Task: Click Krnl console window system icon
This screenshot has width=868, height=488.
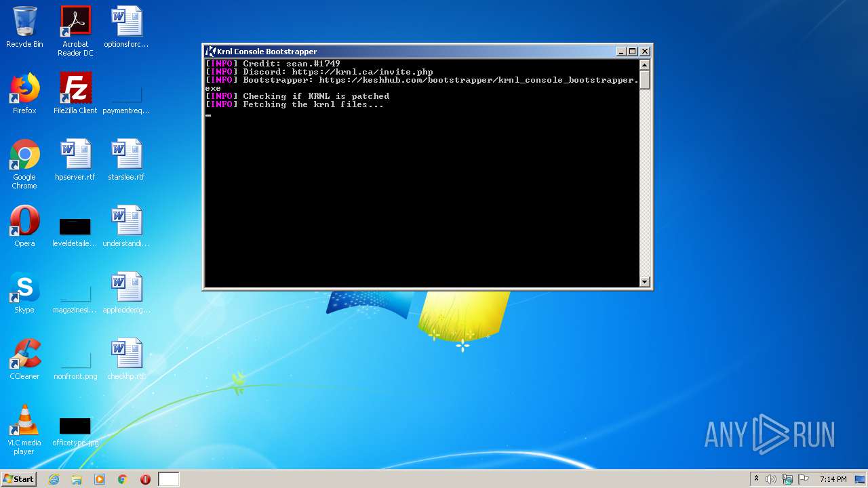Action: (210, 52)
